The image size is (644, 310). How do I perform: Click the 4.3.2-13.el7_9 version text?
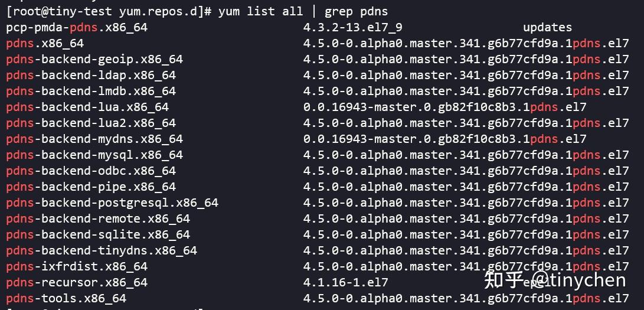(353, 28)
